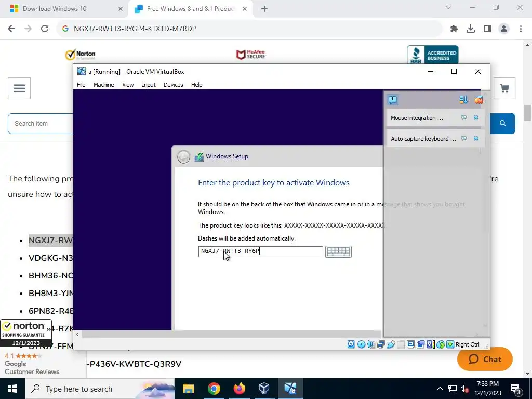Click Chrome back navigation arrow
The image size is (532, 399).
(11, 29)
